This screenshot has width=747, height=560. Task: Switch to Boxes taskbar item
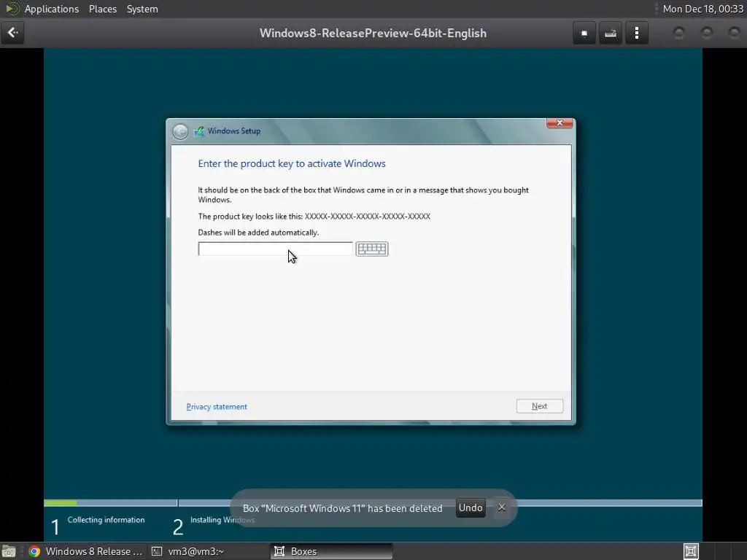pos(332,551)
